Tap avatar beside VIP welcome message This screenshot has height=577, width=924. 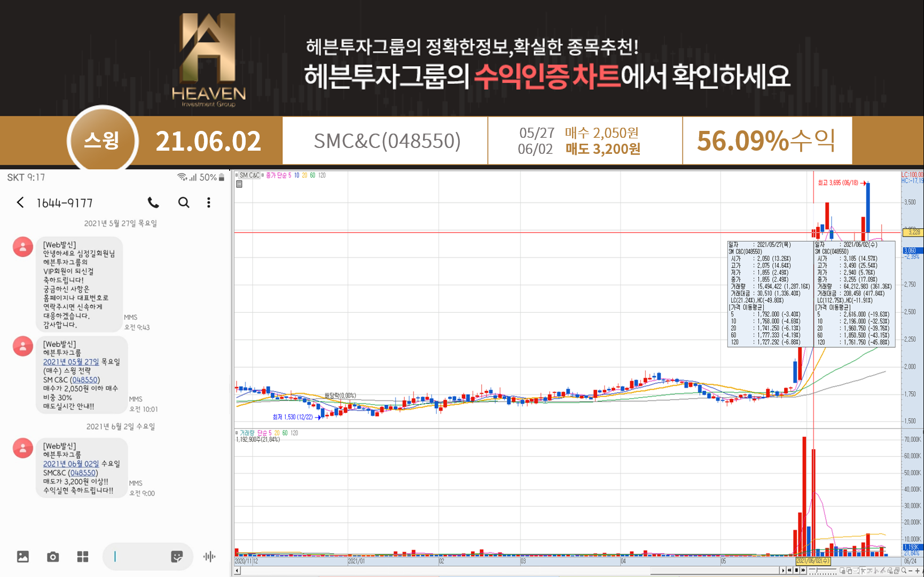23,247
